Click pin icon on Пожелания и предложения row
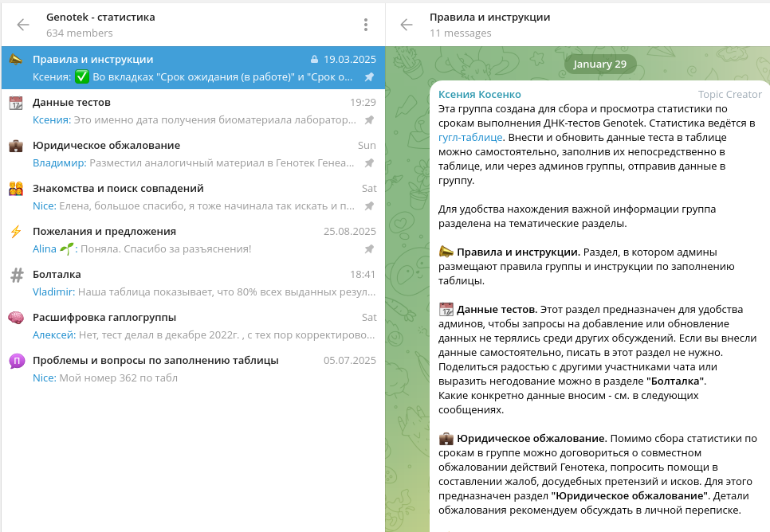Screen dimensions: 770x532 369,248
